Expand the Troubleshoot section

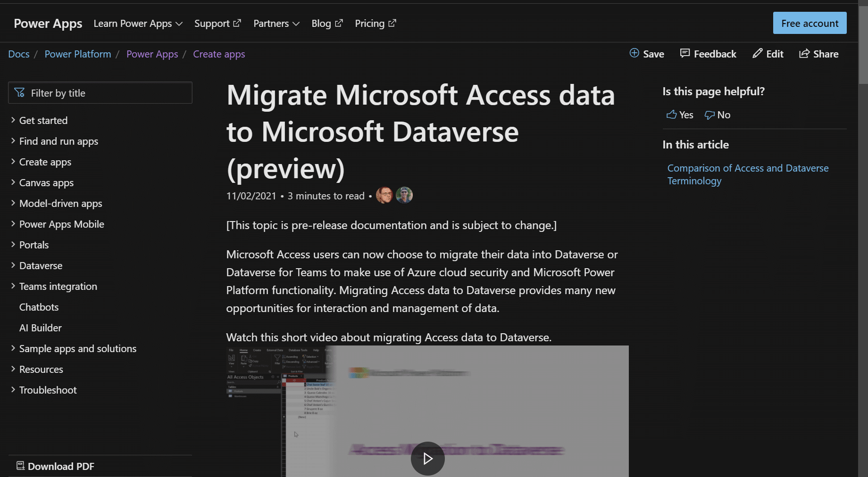point(13,390)
